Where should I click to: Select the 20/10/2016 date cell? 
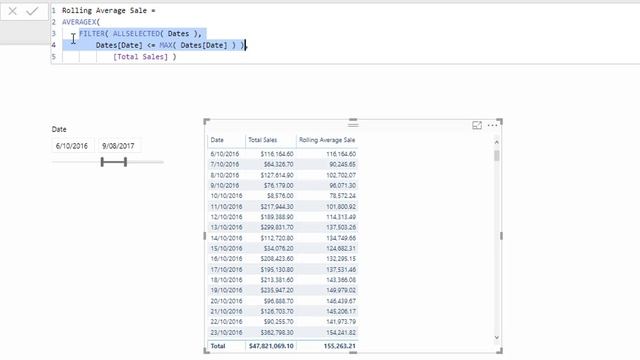[227, 301]
